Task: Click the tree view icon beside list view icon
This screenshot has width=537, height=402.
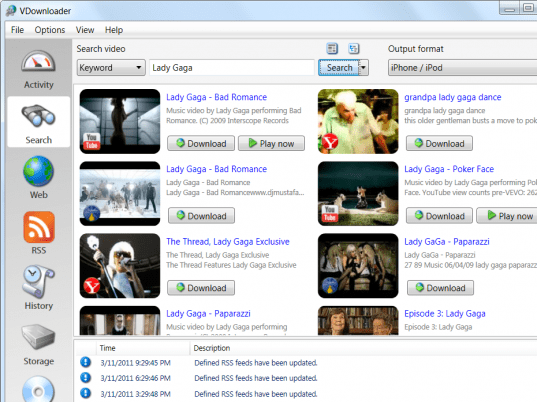Action: [353, 49]
